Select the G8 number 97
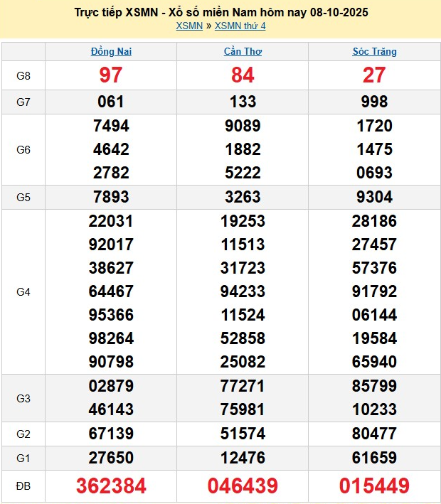 (x=111, y=75)
